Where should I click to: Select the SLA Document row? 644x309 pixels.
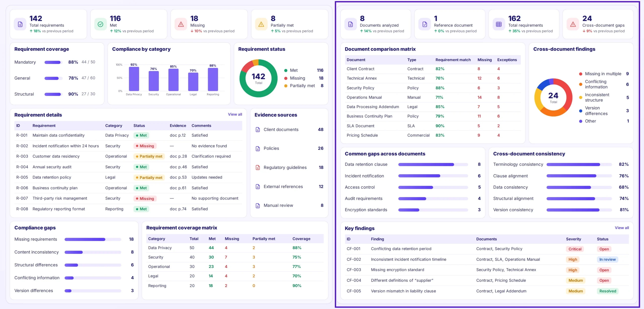[433, 126]
